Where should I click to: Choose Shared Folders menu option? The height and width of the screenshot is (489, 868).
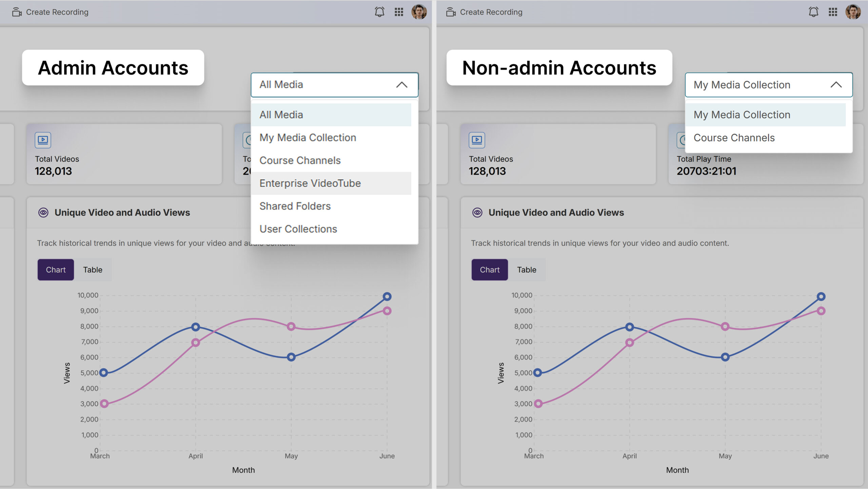pyautogui.click(x=295, y=206)
